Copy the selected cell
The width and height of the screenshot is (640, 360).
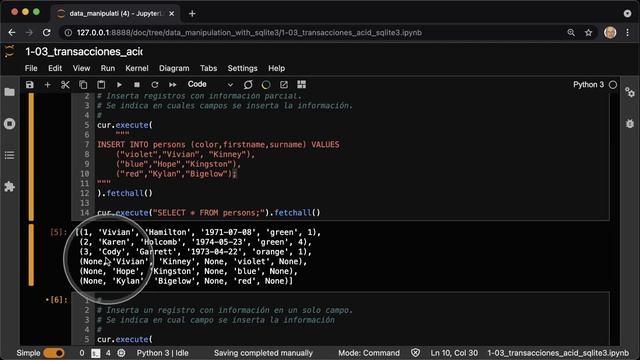pos(83,84)
